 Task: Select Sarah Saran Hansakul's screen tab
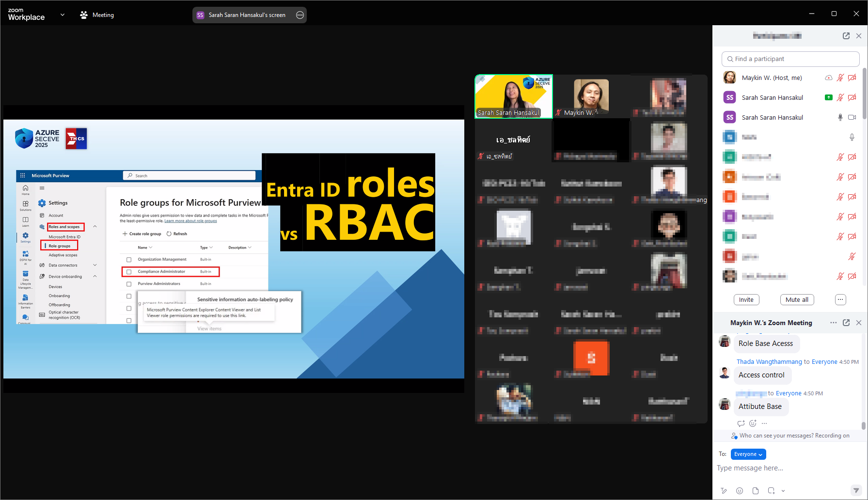[x=249, y=15]
